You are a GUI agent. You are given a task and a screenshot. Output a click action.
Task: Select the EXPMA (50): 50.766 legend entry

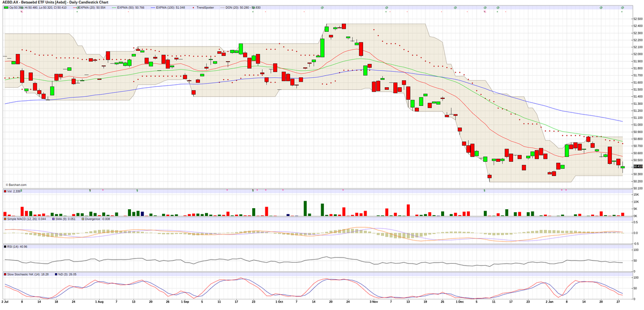(x=130, y=8)
